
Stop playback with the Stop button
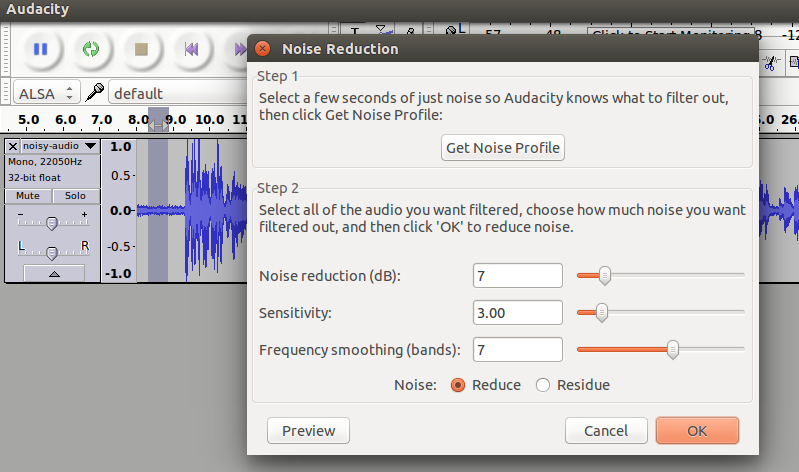pos(141,49)
